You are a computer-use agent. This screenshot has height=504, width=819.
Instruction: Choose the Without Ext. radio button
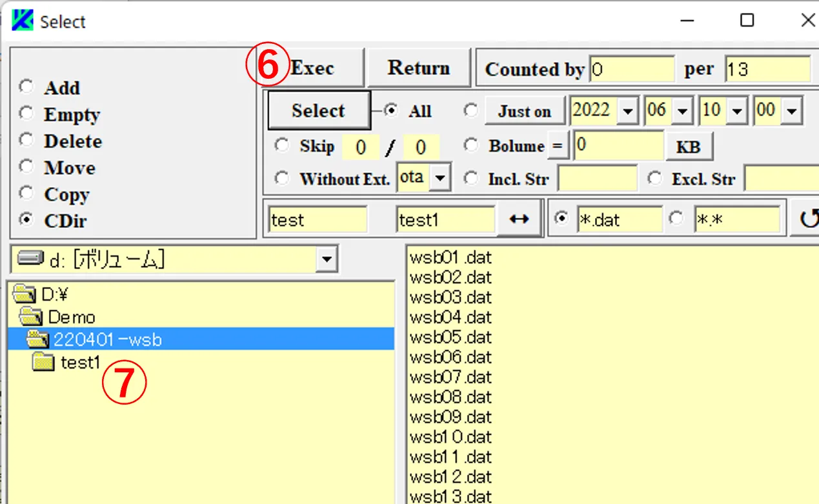point(282,177)
